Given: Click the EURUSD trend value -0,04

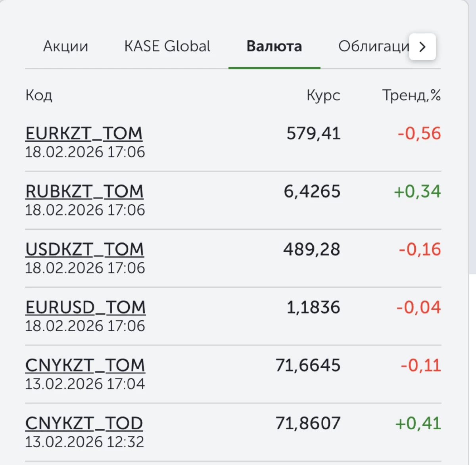Looking at the screenshot, I should pyautogui.click(x=418, y=307).
